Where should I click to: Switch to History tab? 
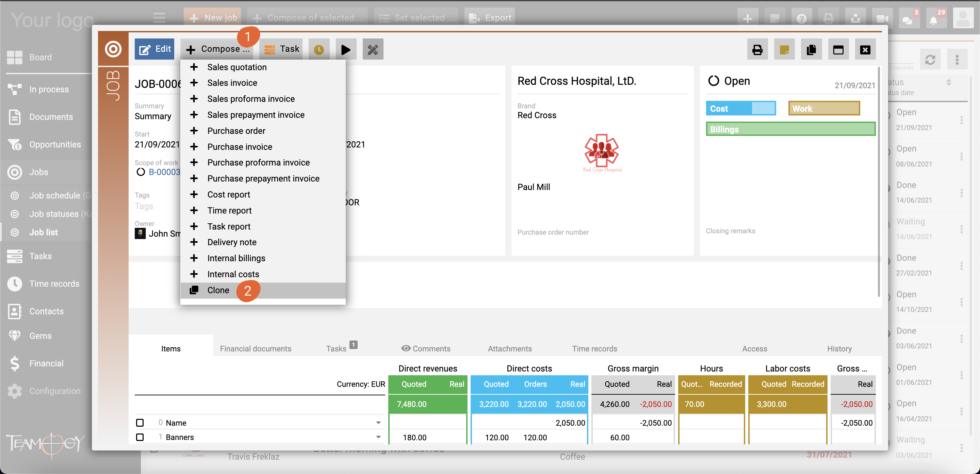[x=839, y=348]
